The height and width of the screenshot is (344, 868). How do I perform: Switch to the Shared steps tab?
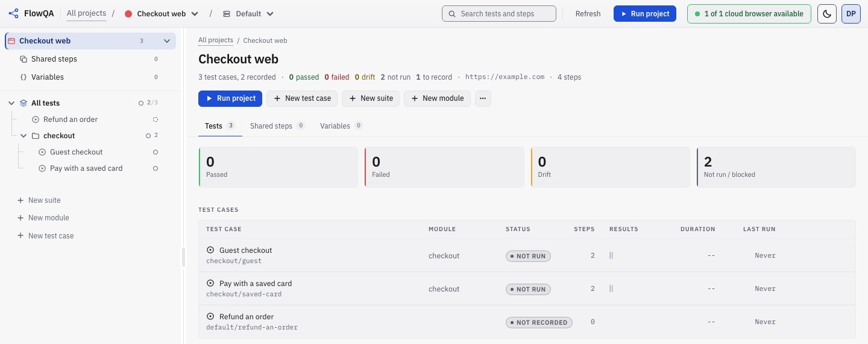click(277, 126)
